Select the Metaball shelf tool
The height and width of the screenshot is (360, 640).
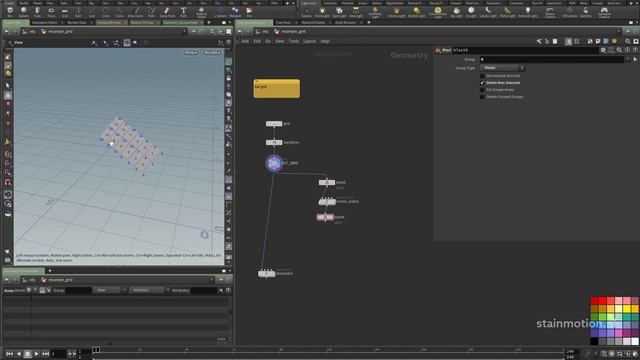point(235,11)
